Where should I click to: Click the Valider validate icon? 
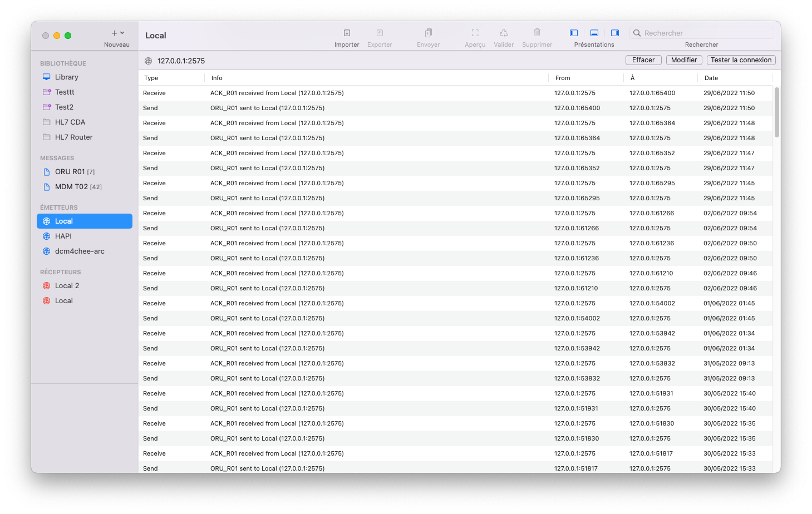[x=504, y=33]
